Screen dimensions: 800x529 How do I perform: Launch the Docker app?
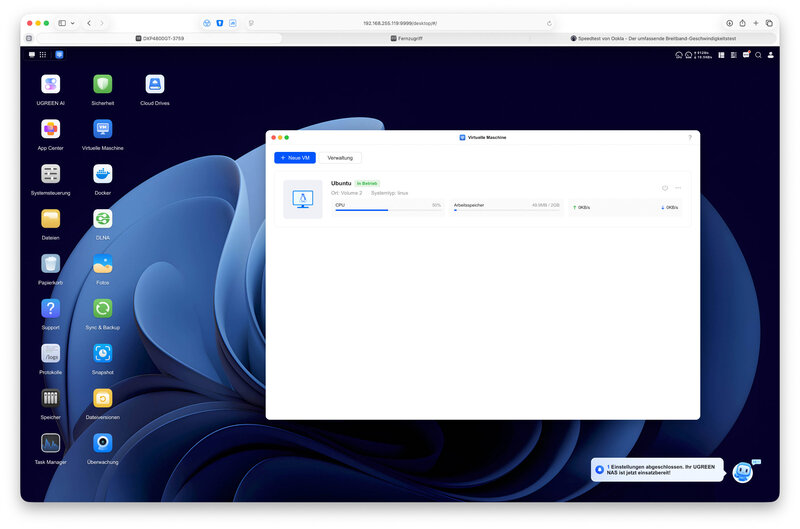point(103,174)
